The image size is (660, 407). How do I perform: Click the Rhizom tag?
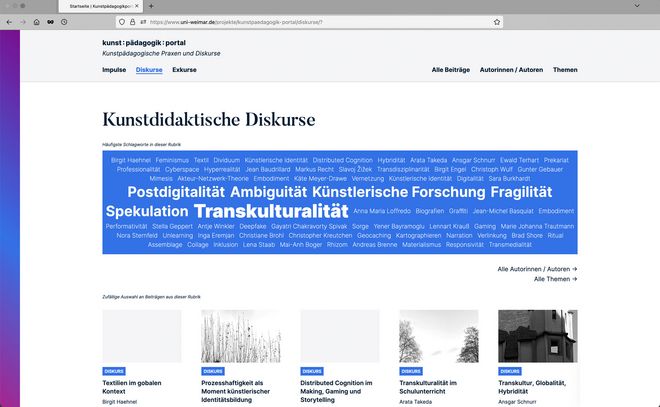[x=337, y=245]
